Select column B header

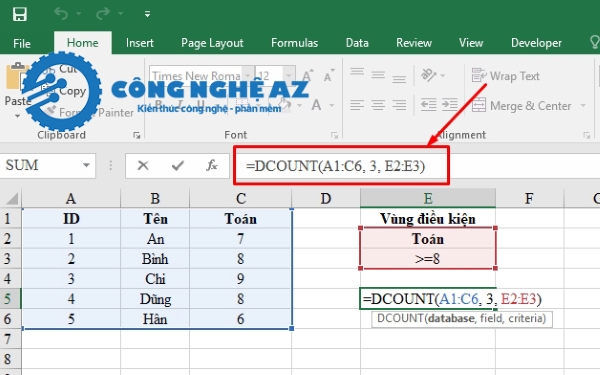pos(155,199)
